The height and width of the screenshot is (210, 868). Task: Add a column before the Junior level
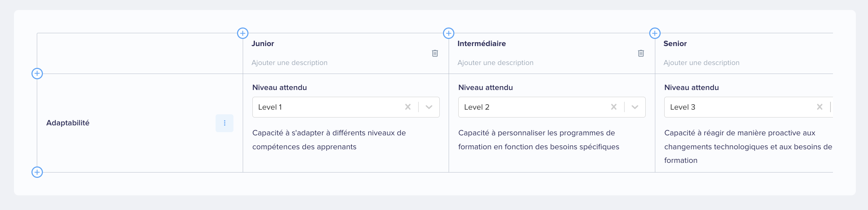click(243, 33)
